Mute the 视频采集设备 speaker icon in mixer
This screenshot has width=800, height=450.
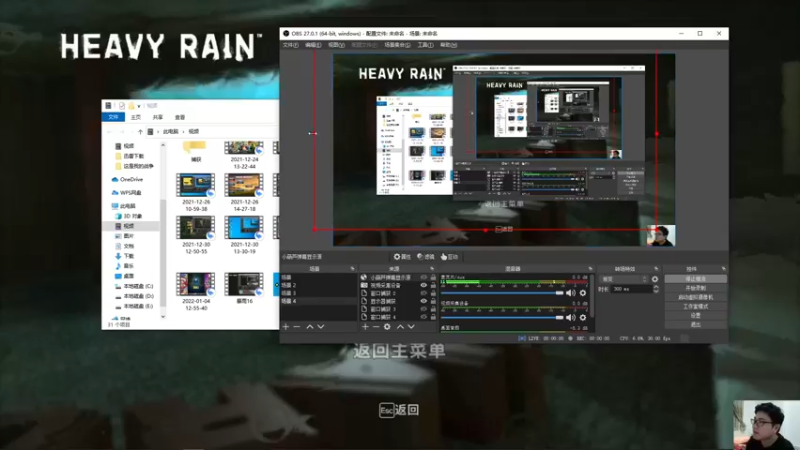tap(571, 317)
